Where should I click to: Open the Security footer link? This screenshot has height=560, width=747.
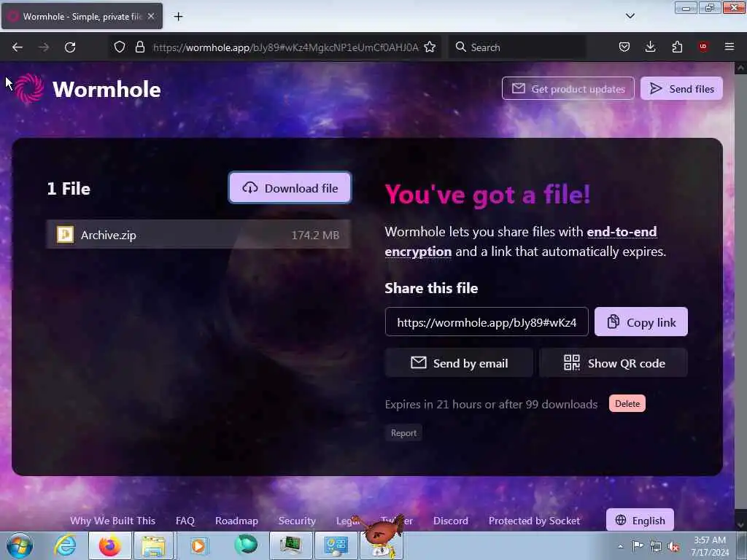click(297, 521)
